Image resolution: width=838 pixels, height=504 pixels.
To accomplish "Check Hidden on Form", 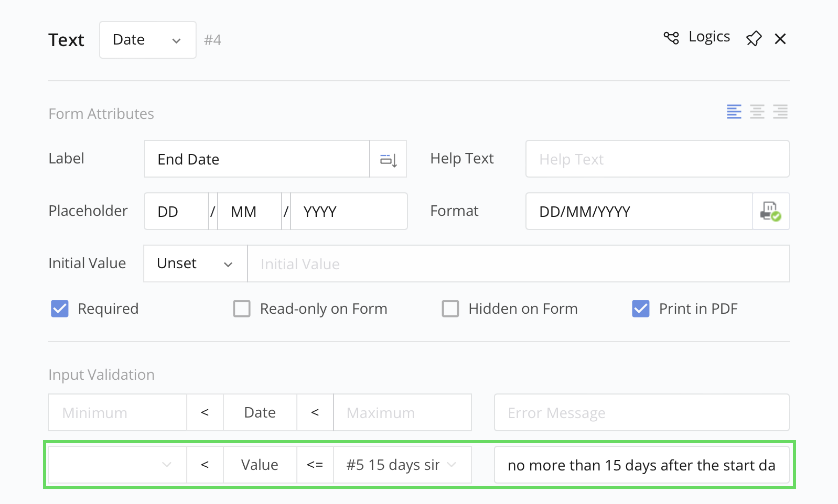I will pyautogui.click(x=450, y=309).
